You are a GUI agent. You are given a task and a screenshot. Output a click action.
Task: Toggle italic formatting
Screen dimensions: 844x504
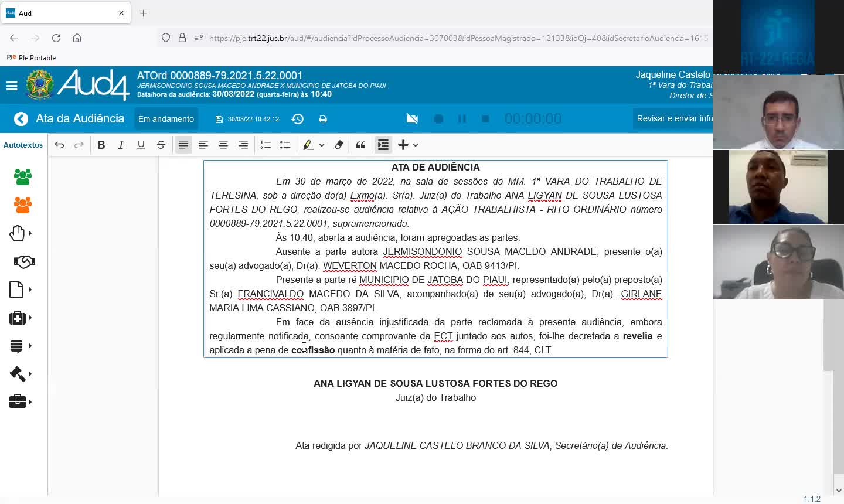121,145
